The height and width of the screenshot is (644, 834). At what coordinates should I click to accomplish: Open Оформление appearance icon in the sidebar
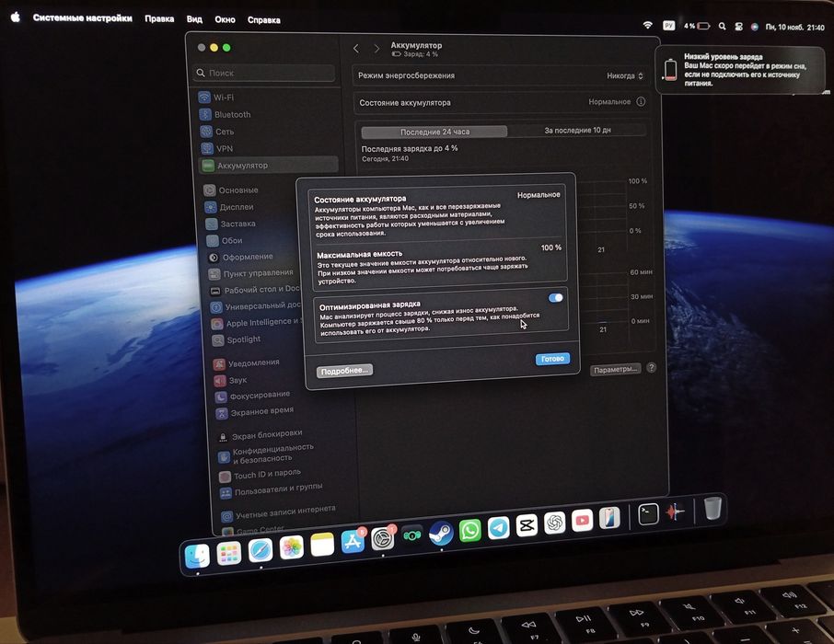(214, 258)
